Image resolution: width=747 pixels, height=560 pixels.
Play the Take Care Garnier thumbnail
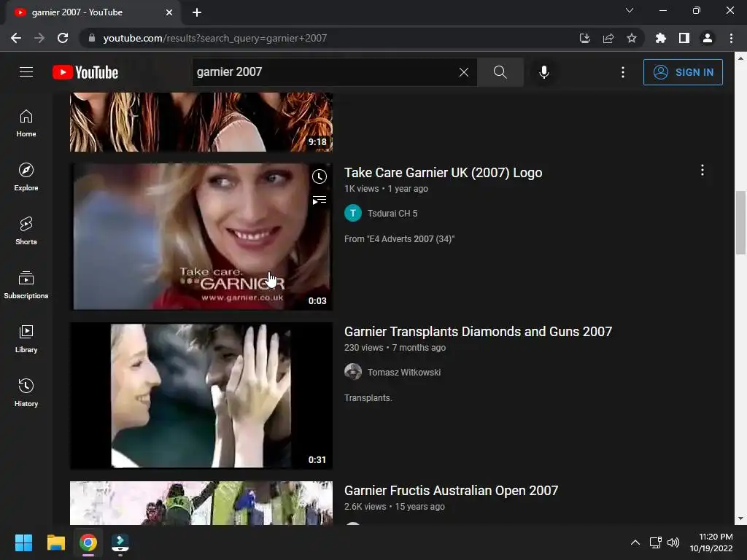tap(201, 237)
